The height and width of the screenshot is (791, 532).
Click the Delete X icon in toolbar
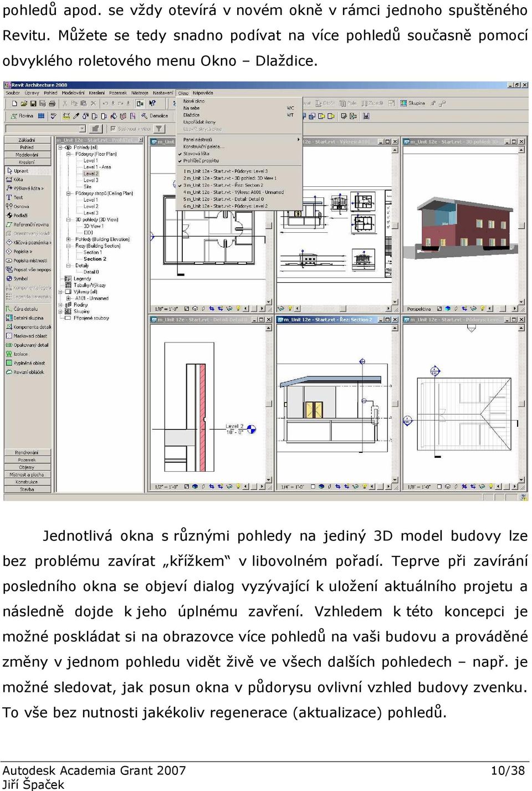click(x=93, y=104)
